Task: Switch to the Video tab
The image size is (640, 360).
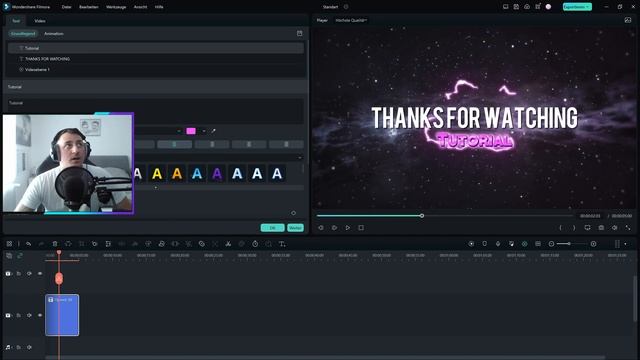Action: tap(40, 21)
